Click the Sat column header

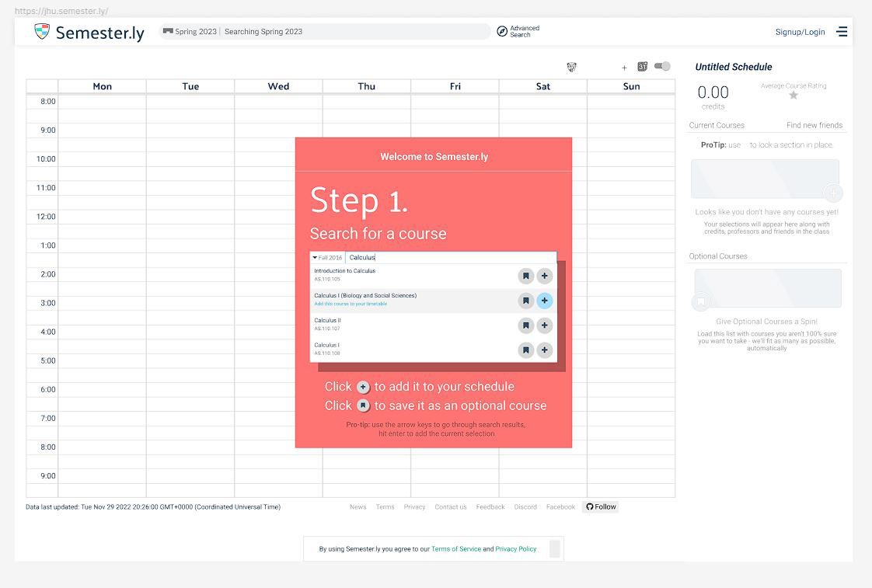pos(542,86)
